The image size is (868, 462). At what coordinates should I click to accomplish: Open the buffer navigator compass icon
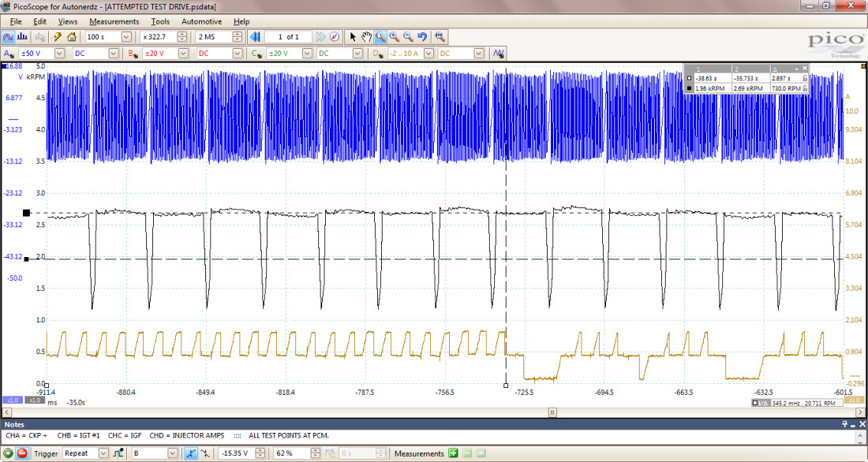[x=335, y=37]
